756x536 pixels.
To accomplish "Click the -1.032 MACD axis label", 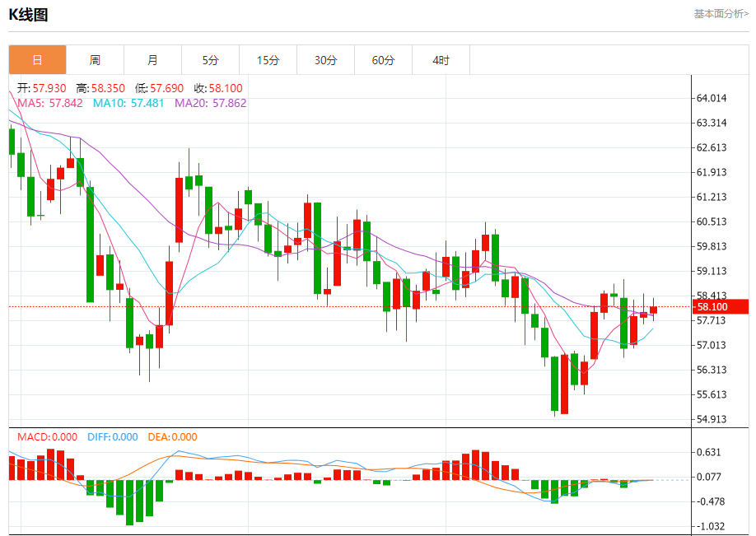I will click(x=712, y=526).
